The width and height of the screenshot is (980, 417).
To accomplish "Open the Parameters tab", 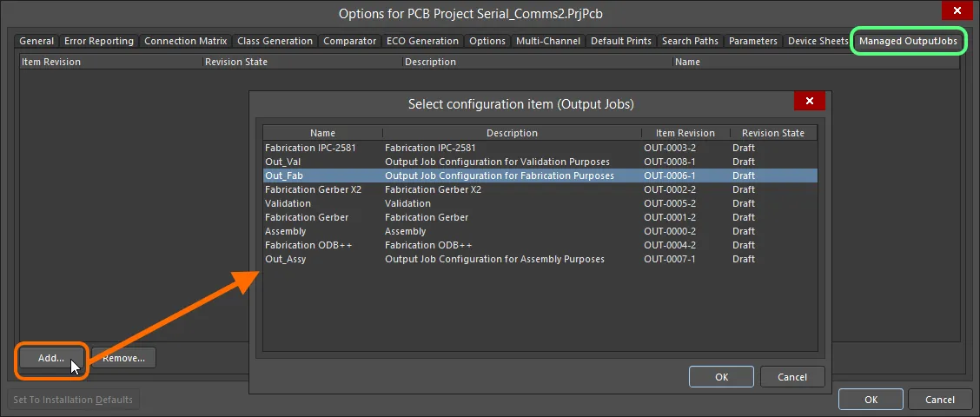I will (x=753, y=41).
